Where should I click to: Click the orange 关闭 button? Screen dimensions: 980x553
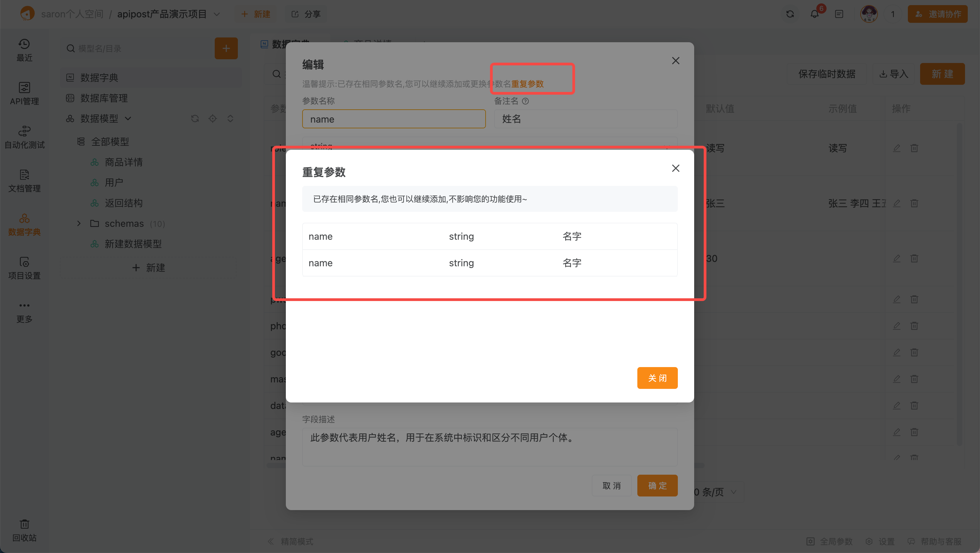coord(657,378)
